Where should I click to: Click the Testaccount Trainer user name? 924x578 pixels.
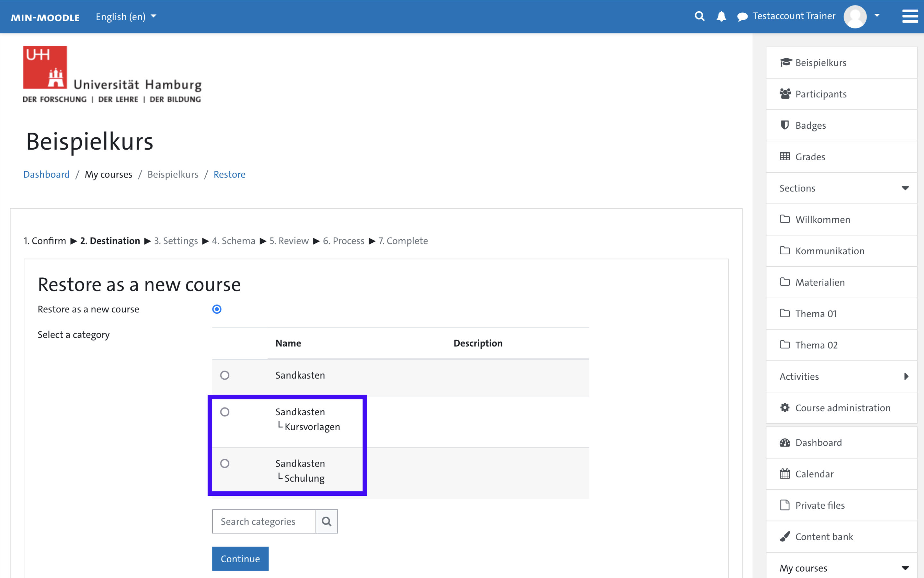[x=794, y=16]
